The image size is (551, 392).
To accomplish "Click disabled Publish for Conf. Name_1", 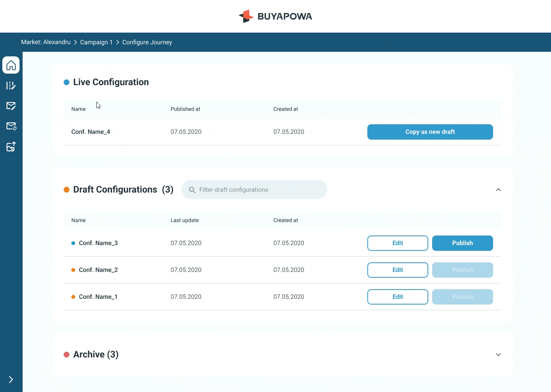I will coord(462,297).
